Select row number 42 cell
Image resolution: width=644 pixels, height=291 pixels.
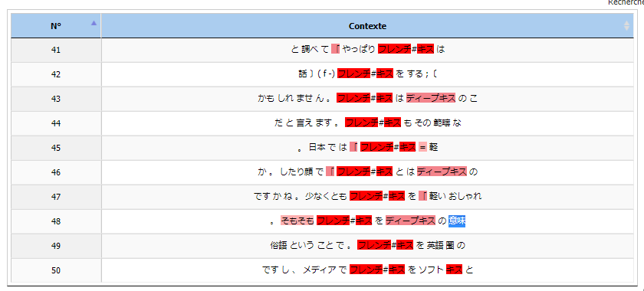pyautogui.click(x=56, y=74)
